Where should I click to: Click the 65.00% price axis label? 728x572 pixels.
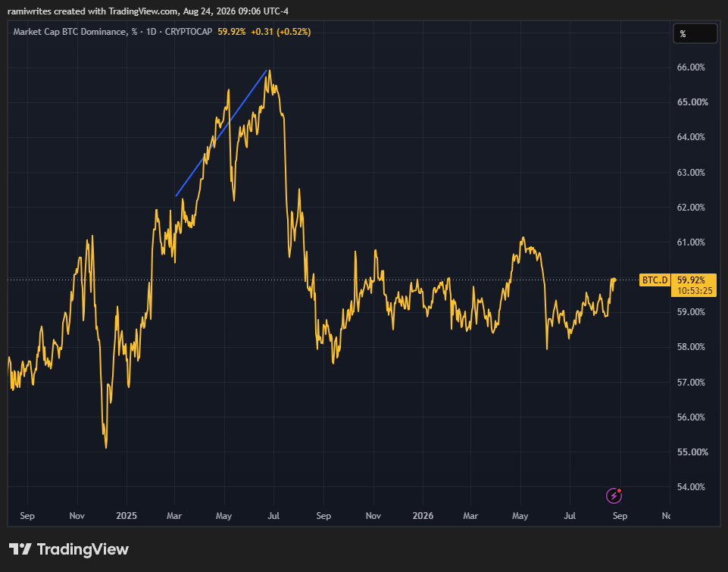[692, 102]
